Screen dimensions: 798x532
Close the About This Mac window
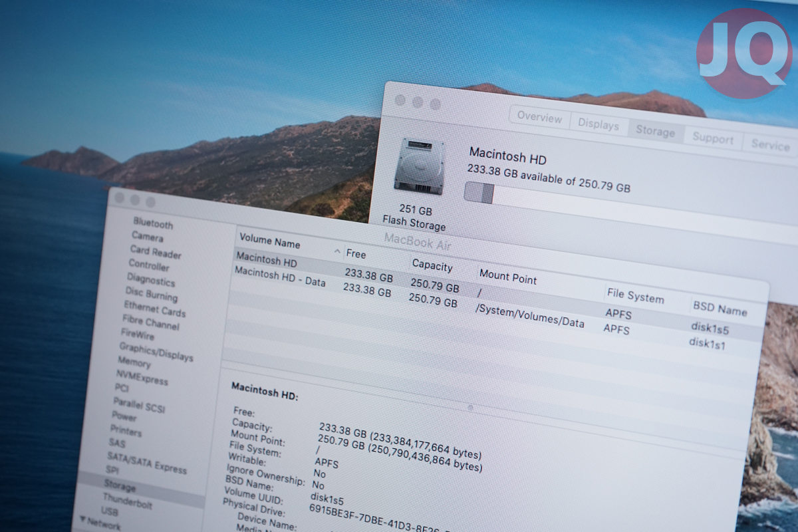(400, 100)
